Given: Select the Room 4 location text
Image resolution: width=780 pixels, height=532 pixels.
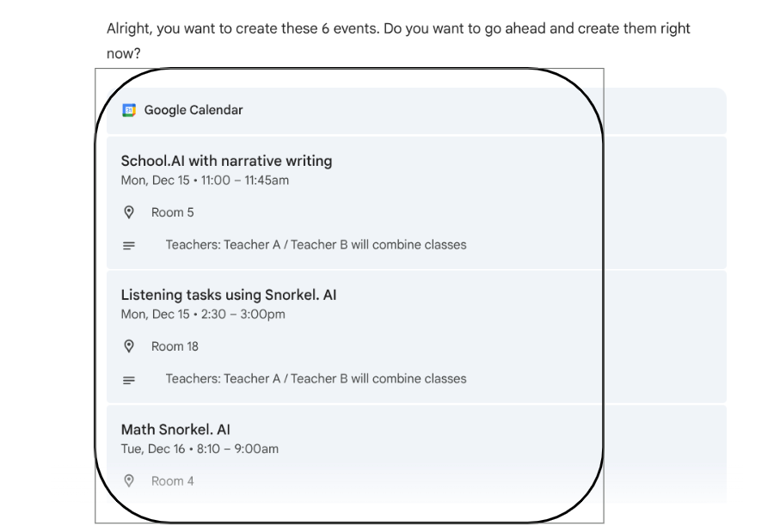Looking at the screenshot, I should click(x=173, y=481).
